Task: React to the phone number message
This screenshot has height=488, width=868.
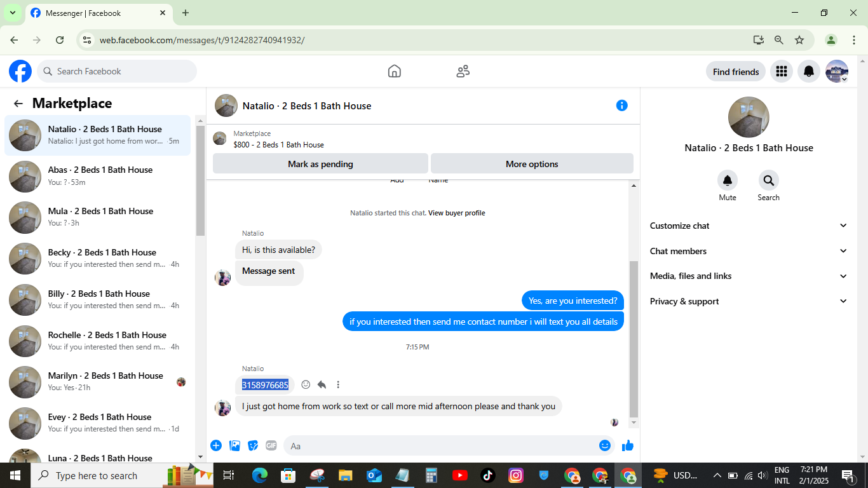Action: click(306, 384)
